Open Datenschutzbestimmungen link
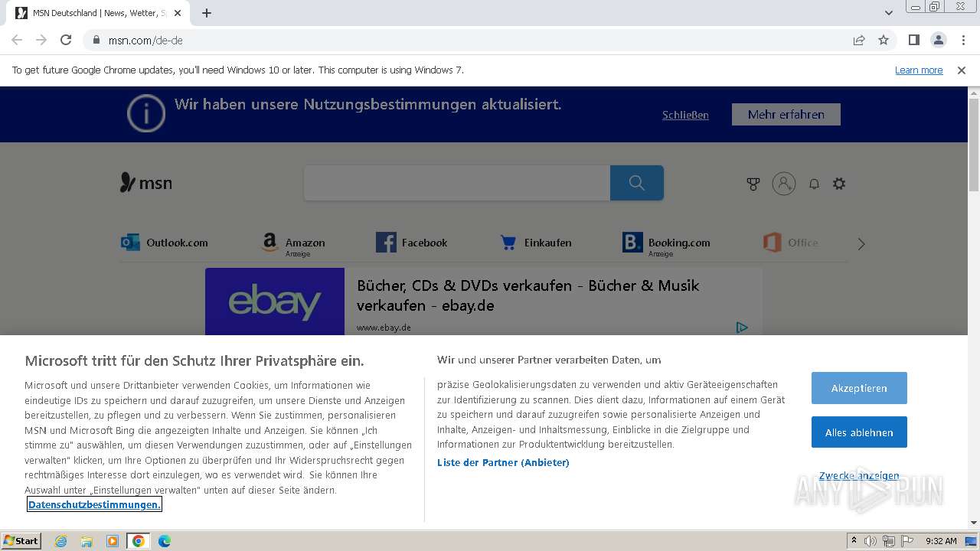Screen dimensions: 980x551 (x=94, y=504)
